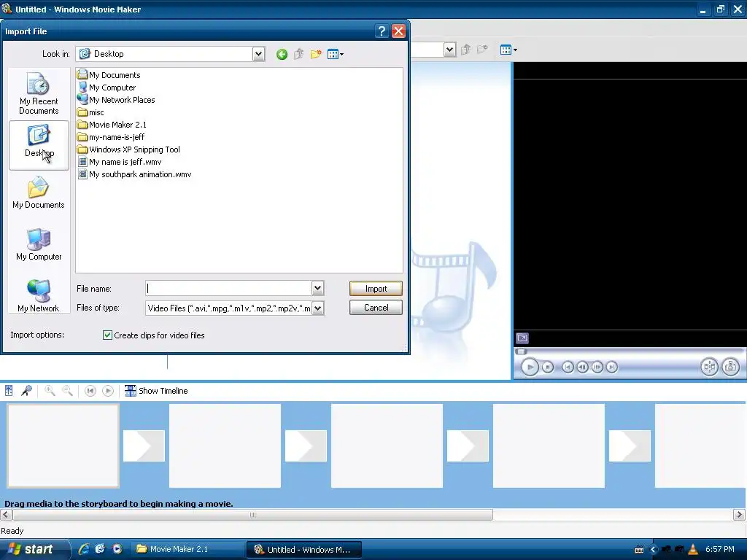Zoom out the timeline
The height and width of the screenshot is (560, 747).
(68, 391)
